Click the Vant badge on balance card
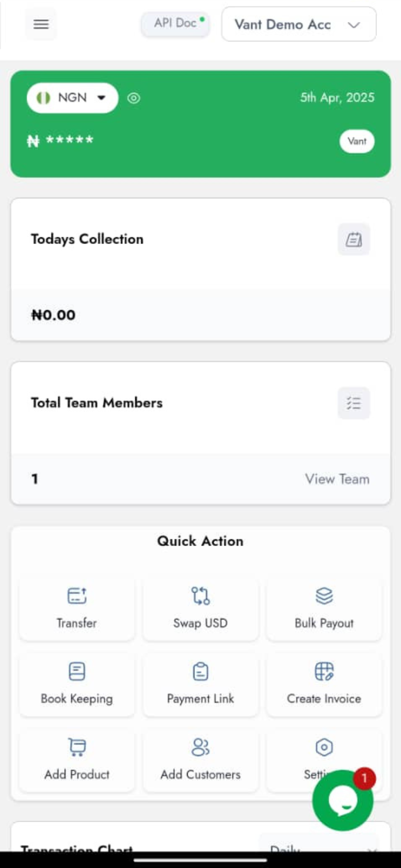 (x=357, y=141)
